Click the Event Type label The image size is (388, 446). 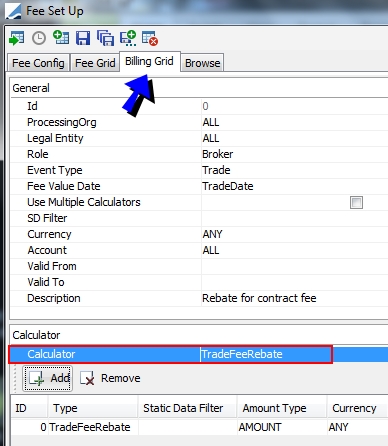[55, 170]
